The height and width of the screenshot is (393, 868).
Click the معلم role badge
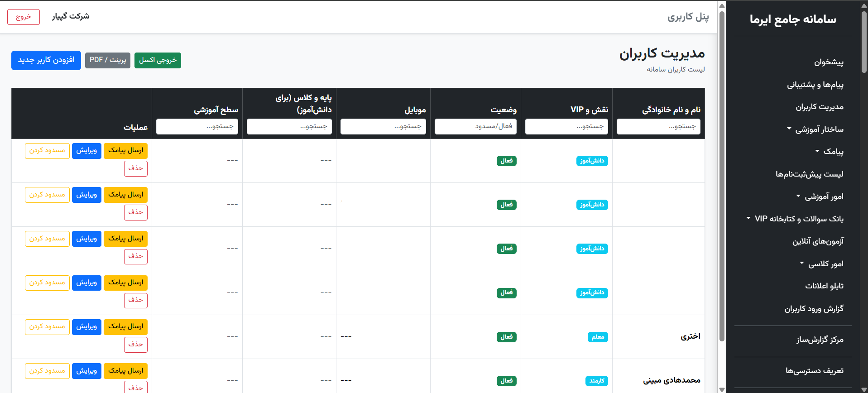pyautogui.click(x=598, y=337)
